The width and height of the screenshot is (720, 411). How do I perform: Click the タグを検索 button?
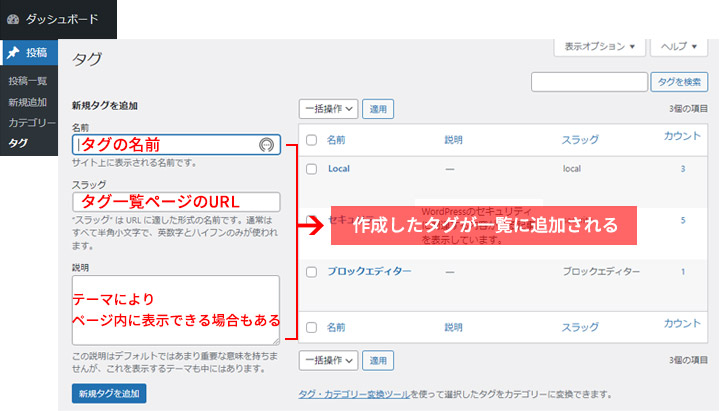tap(679, 82)
